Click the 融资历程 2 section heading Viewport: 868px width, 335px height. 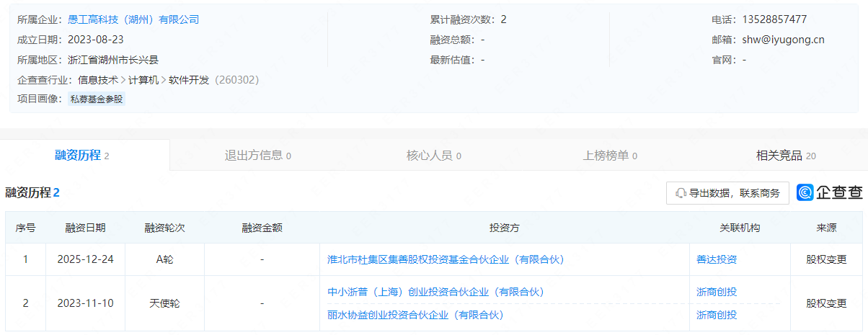click(32, 192)
